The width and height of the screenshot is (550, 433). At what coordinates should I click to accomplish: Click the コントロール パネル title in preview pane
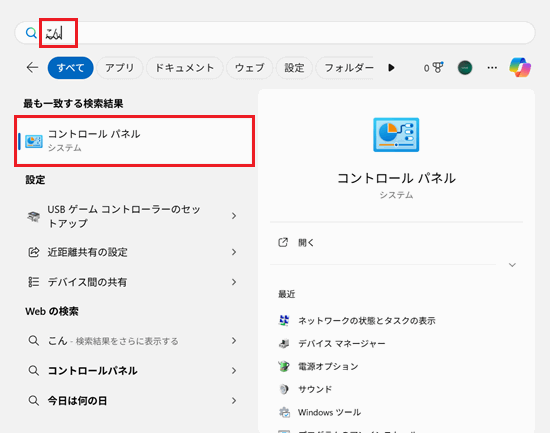(396, 178)
